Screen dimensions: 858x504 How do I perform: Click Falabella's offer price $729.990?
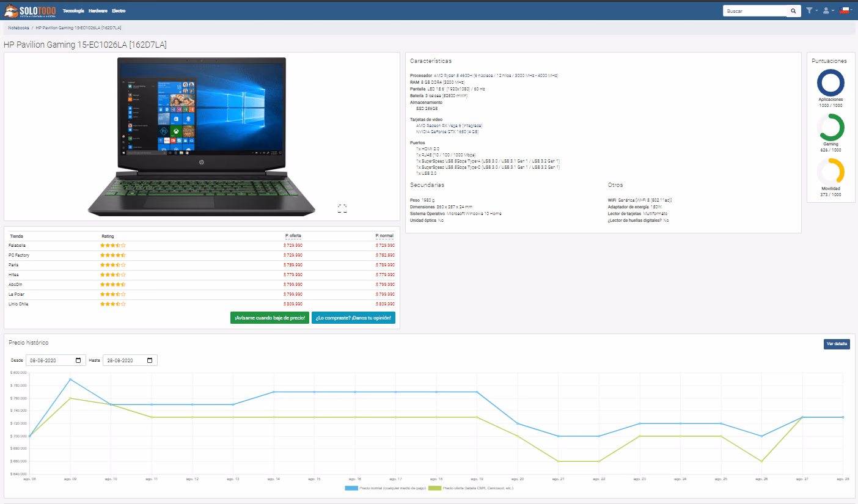(293, 246)
